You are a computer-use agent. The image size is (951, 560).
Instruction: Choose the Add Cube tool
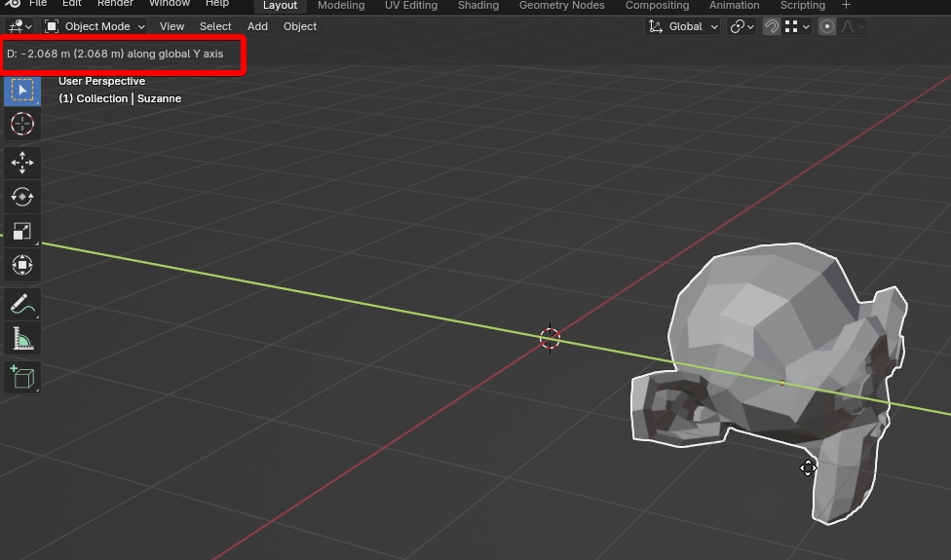(x=22, y=378)
